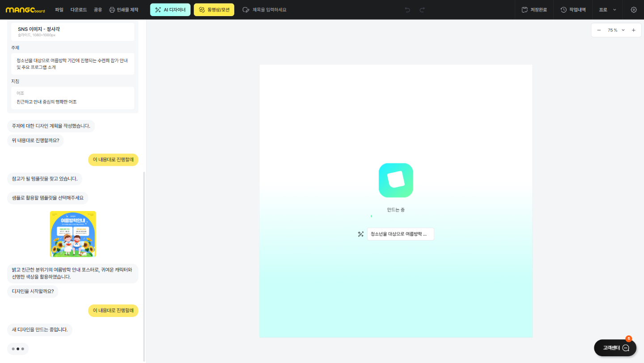Open the 다운로드 menu
Screen dimensions: 644x363
(x=79, y=10)
